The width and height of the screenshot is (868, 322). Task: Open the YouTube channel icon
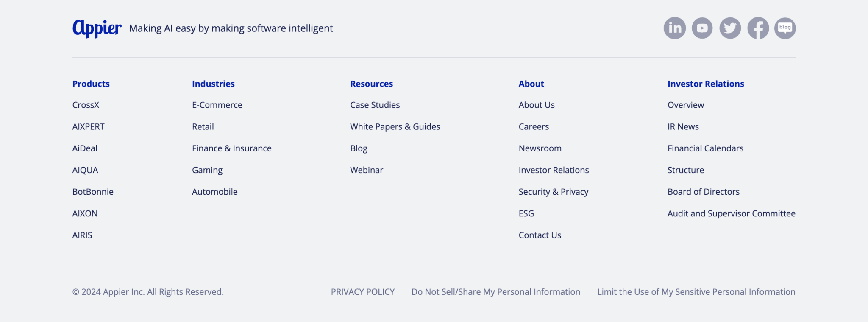pos(702,28)
